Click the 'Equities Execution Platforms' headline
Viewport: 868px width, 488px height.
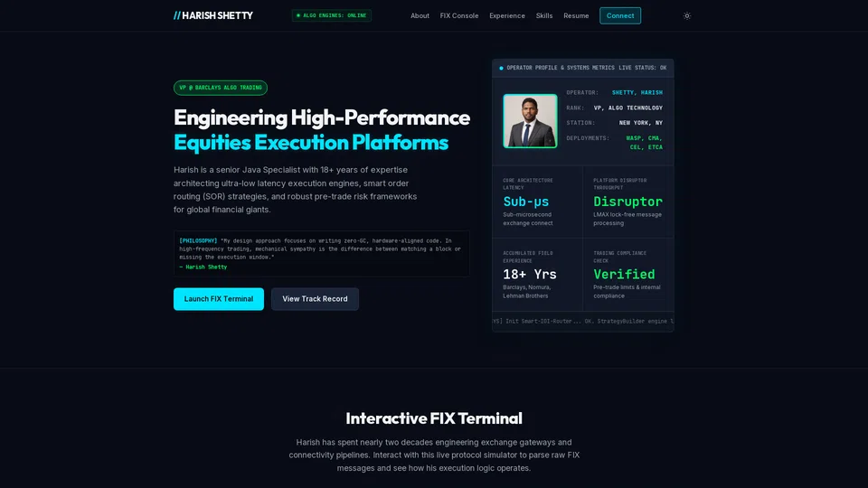(x=310, y=142)
